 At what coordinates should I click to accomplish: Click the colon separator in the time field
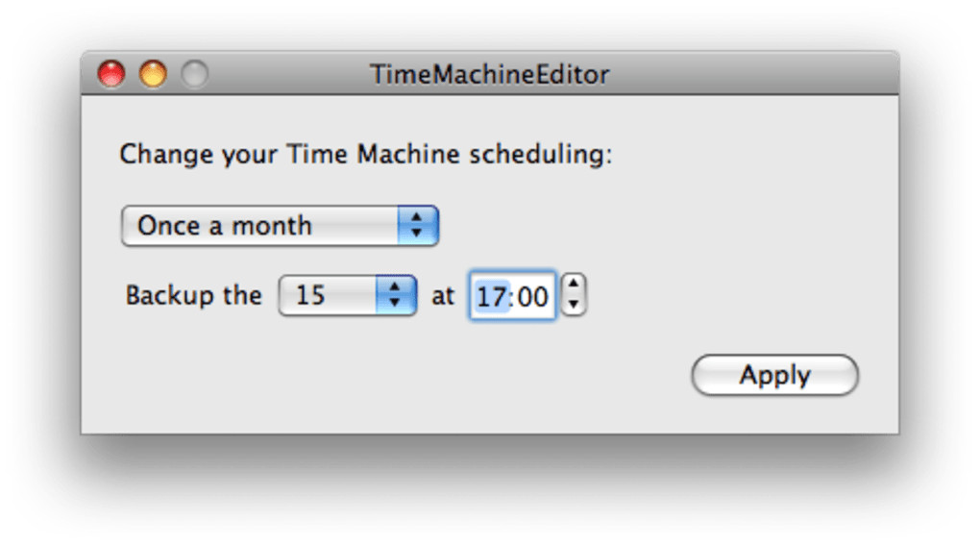point(512,296)
